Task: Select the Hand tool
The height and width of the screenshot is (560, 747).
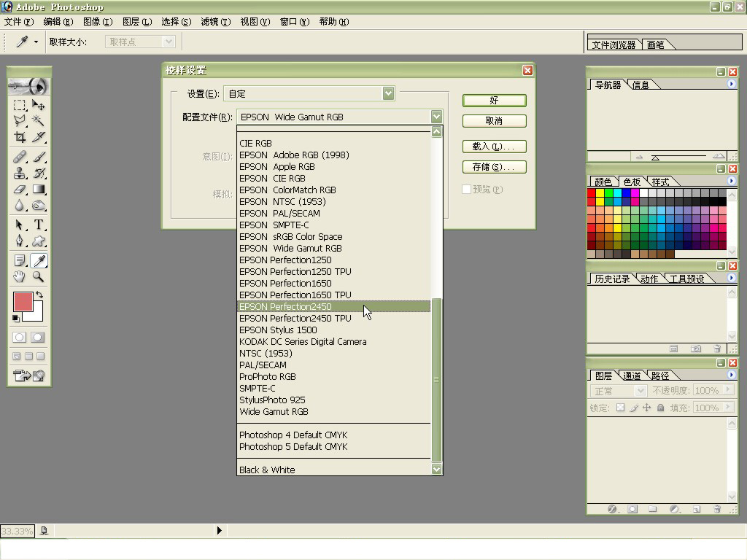Action: (x=20, y=276)
